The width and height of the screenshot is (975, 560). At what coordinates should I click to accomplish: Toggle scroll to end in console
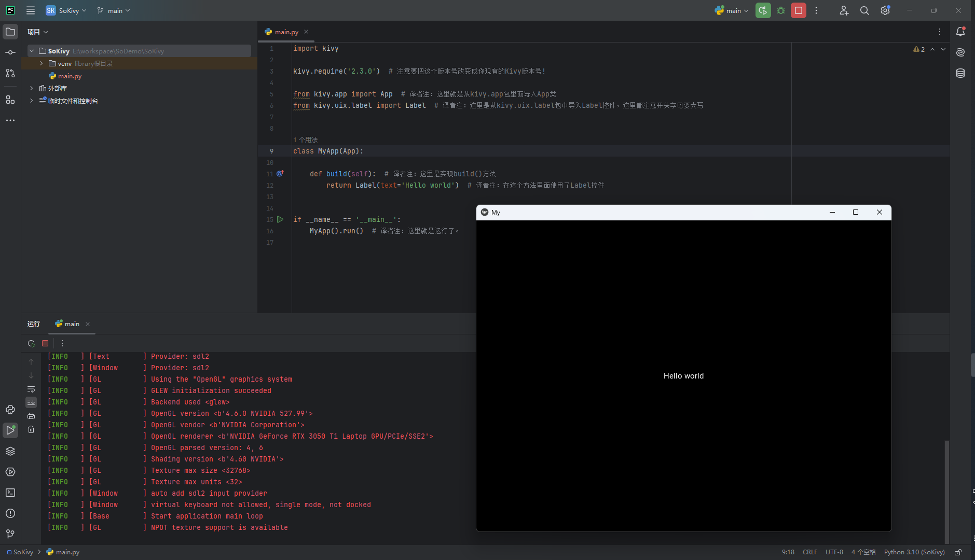pos(31,402)
